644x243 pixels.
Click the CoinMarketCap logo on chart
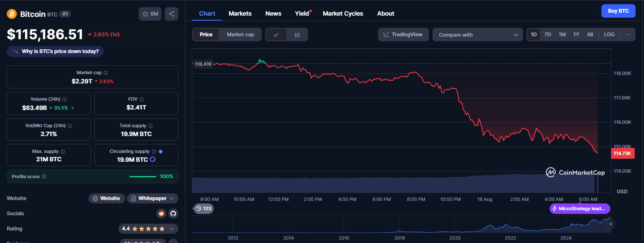pos(575,172)
